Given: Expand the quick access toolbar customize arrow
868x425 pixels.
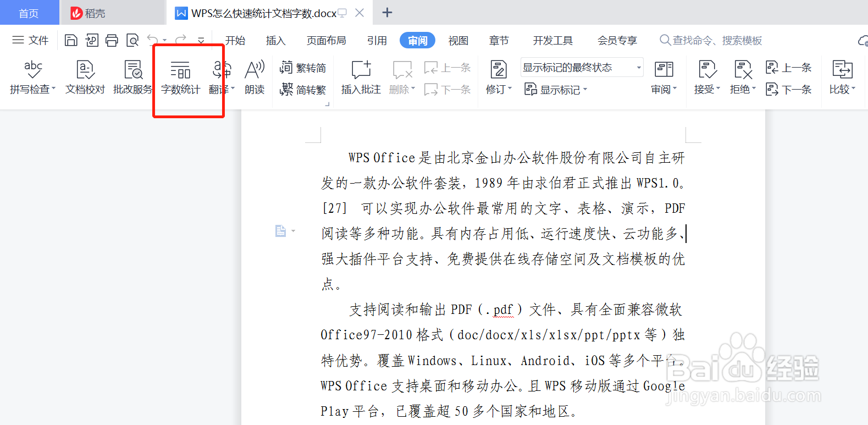Looking at the screenshot, I should [201, 41].
